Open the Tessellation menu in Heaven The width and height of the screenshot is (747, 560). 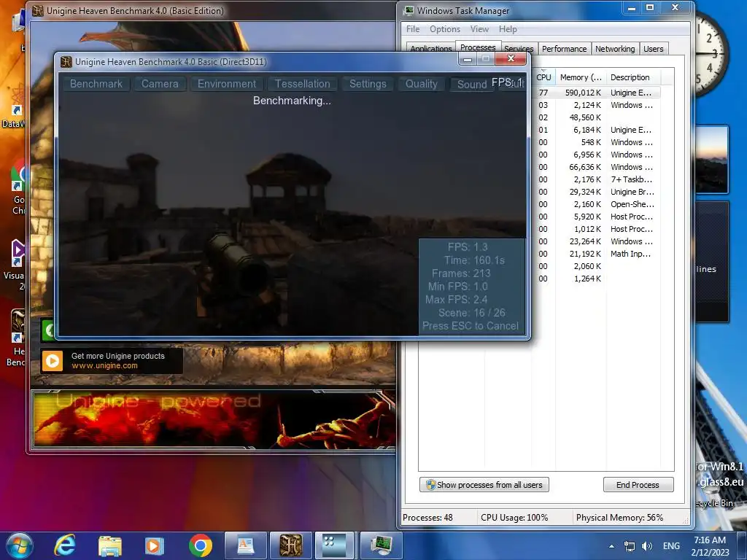point(303,84)
